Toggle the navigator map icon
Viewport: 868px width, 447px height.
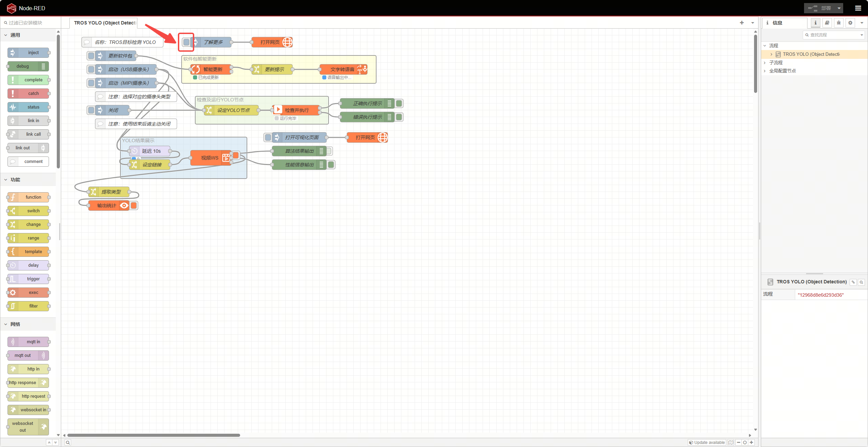click(x=731, y=442)
